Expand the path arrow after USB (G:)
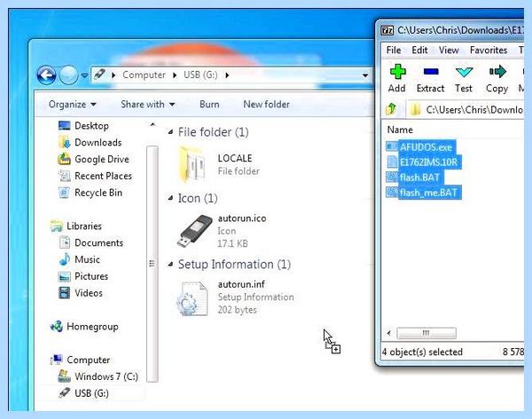532x419 pixels. [227, 75]
